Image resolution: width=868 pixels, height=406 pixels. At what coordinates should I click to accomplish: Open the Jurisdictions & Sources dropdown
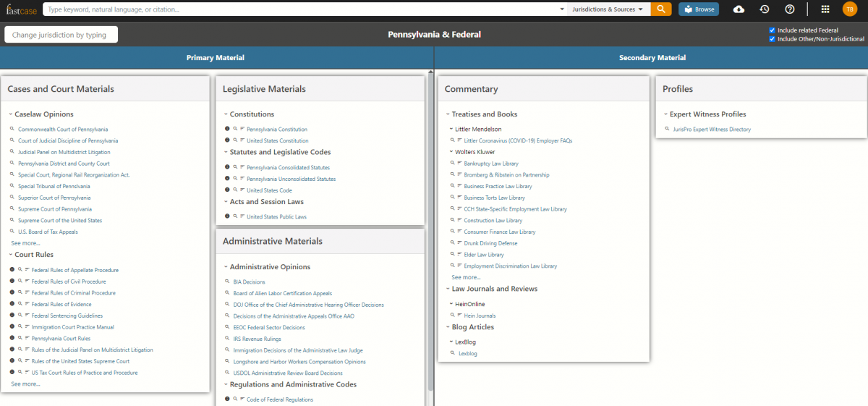(x=607, y=9)
